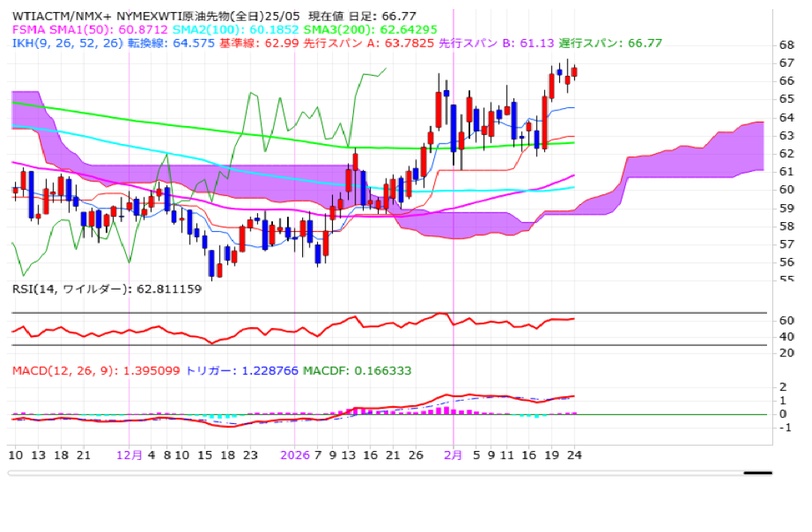
Task: Click the 68 level on the price axis
Action: click(x=787, y=44)
